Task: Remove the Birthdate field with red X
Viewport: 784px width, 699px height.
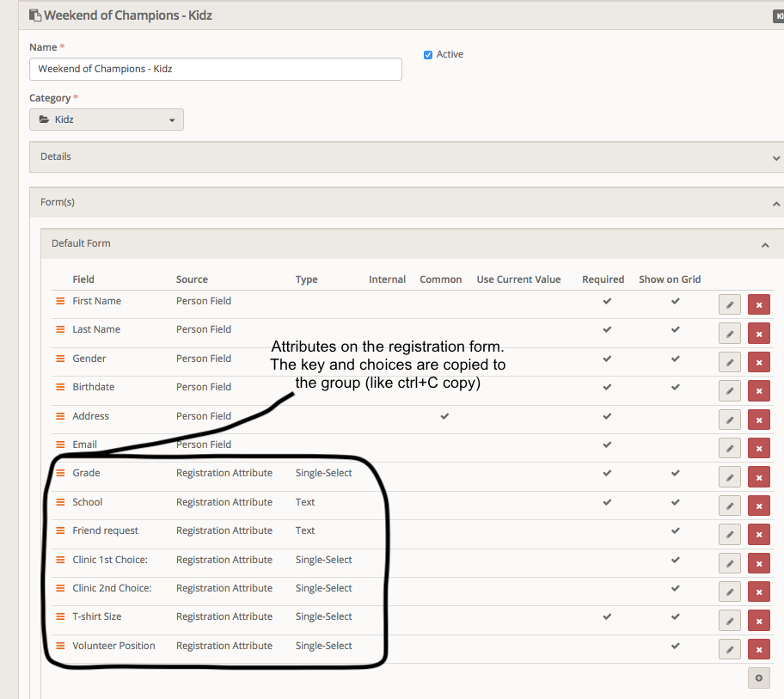Action: pyautogui.click(x=758, y=390)
